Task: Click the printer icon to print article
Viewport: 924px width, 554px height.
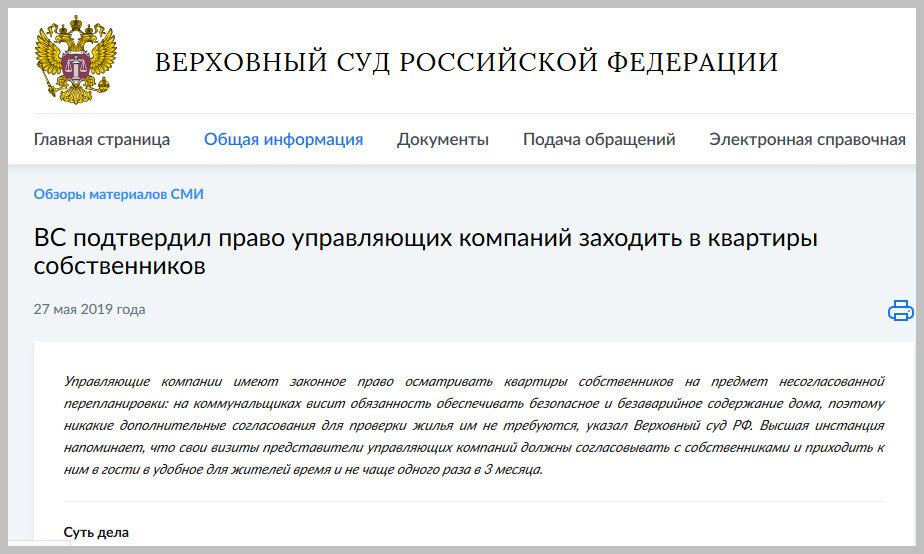Action: [900, 310]
